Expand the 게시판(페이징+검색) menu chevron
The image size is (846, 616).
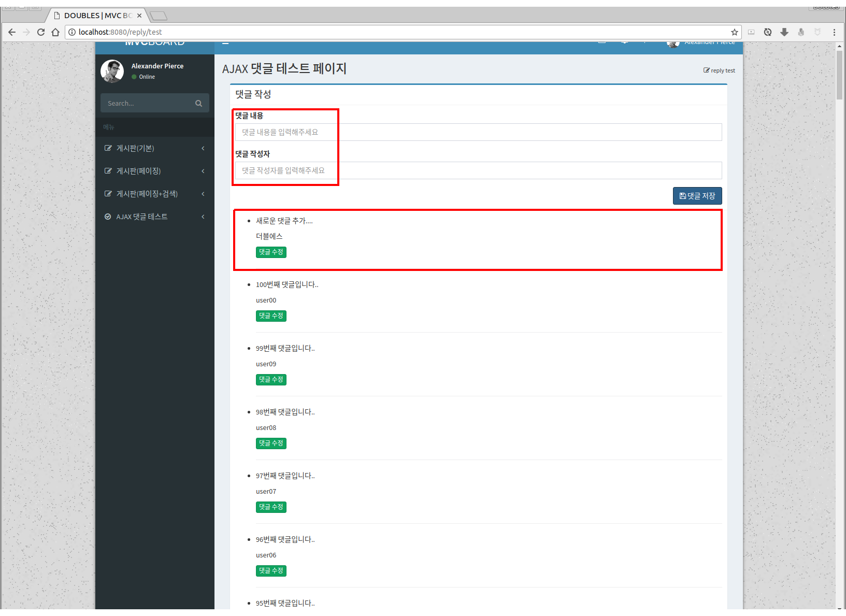[203, 194]
